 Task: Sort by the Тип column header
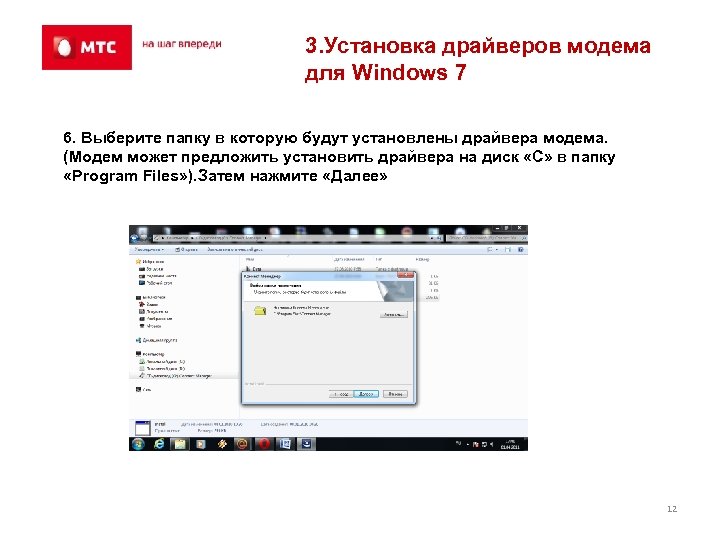379,259
